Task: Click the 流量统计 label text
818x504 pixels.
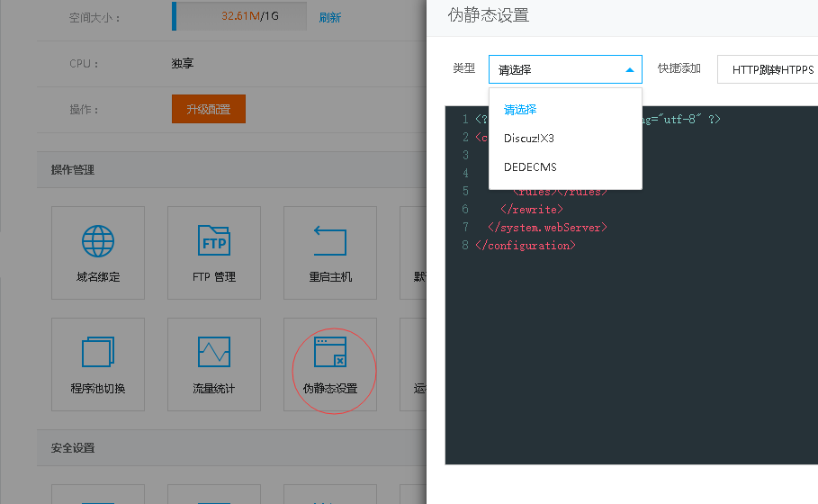Action: pyautogui.click(x=214, y=389)
